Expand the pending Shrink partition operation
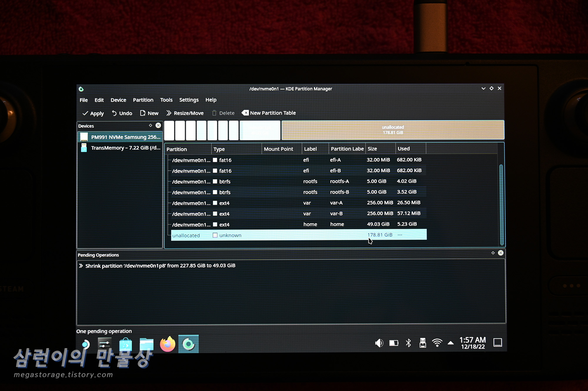588x391 pixels. tap(81, 266)
